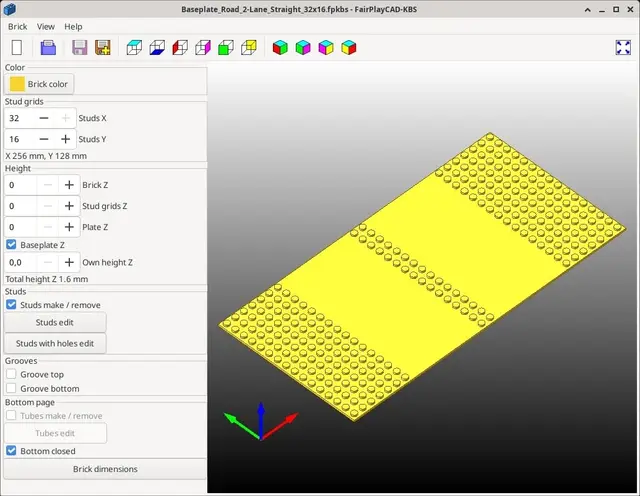Switch to green front-face view
The height and width of the screenshot is (496, 640).
pyautogui.click(x=226, y=47)
